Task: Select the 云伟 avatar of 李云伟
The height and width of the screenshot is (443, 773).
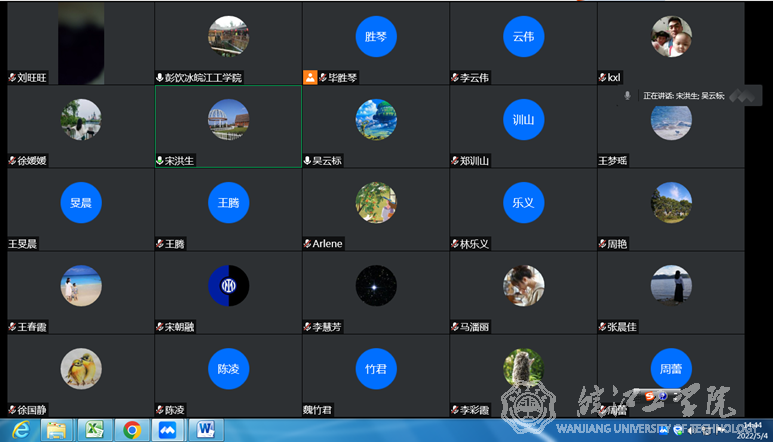Action: [523, 37]
